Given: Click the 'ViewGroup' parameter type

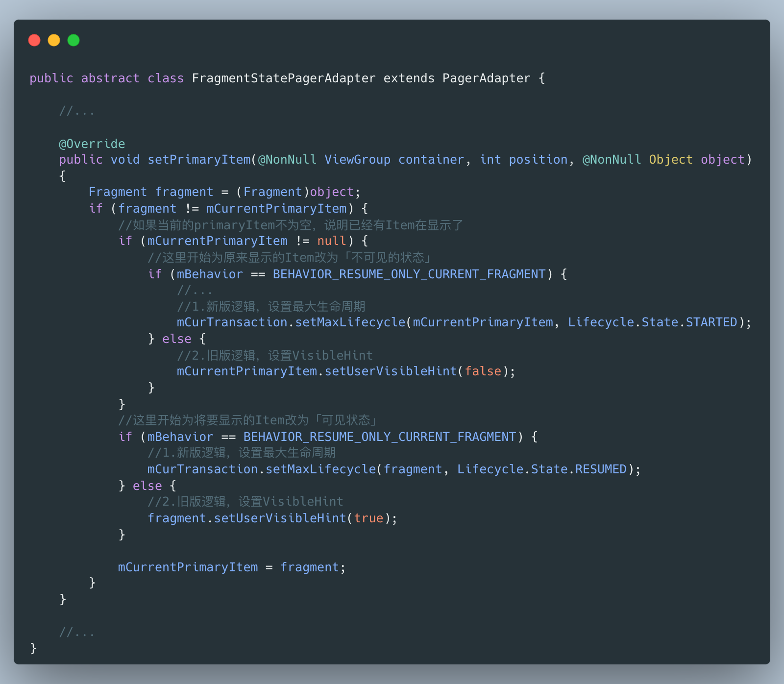Looking at the screenshot, I should [358, 160].
